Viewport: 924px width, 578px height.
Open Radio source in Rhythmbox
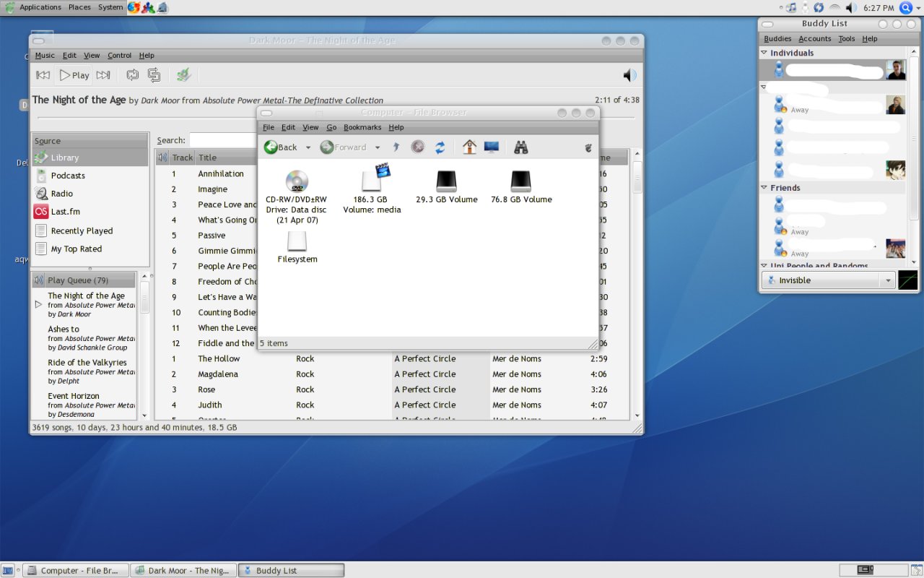90,194
